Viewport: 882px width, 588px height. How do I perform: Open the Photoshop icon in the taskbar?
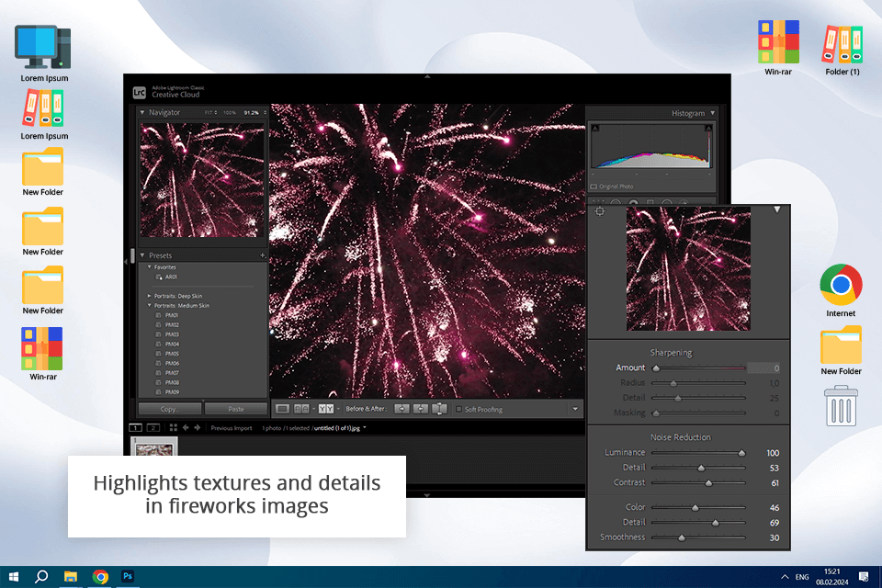pos(128,576)
